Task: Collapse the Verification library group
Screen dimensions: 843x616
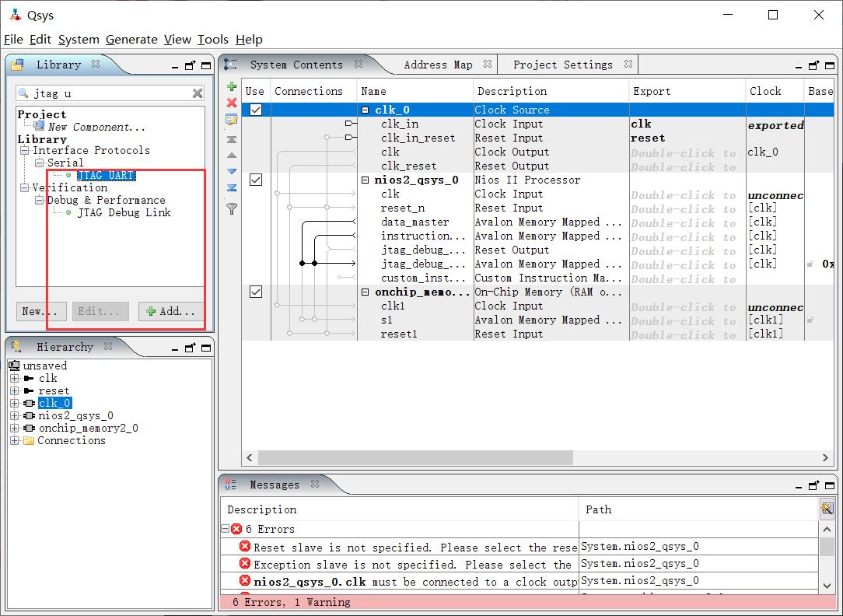Action: [x=24, y=187]
